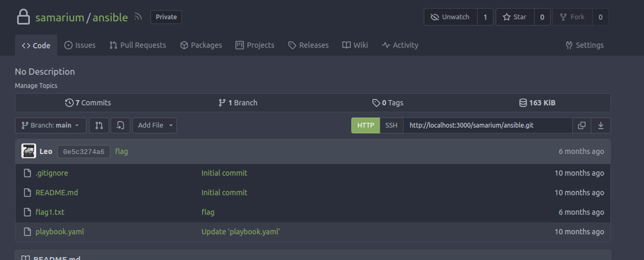
Task: Click '6 months ago' on flag1.txt row
Action: [x=581, y=212]
